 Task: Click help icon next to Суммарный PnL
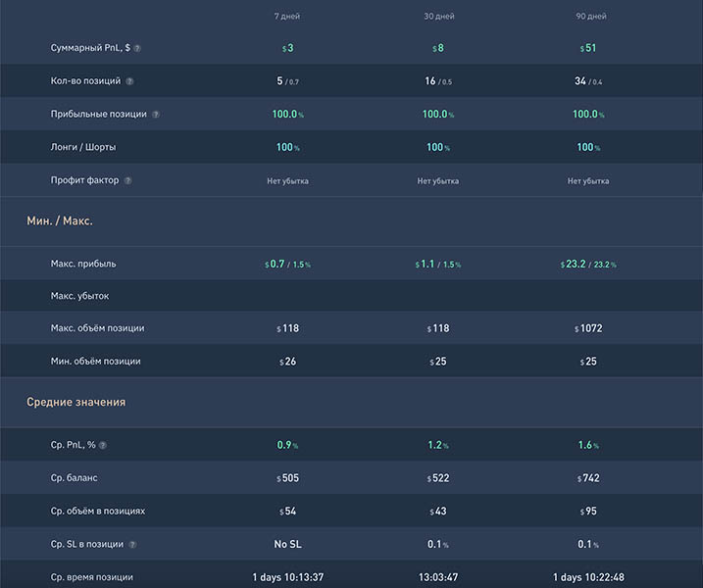137,48
